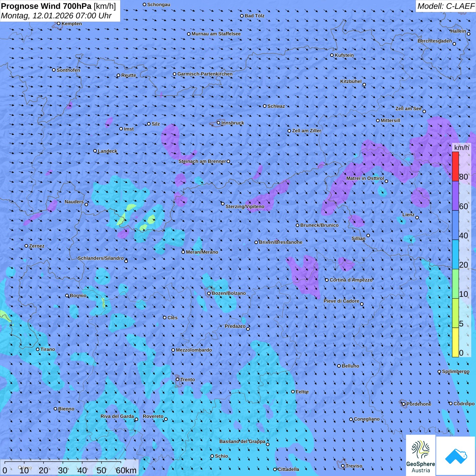This screenshot has height=476, width=476.
Task: Click the purple 60–80 km/h legend swatch
Action: (455, 196)
